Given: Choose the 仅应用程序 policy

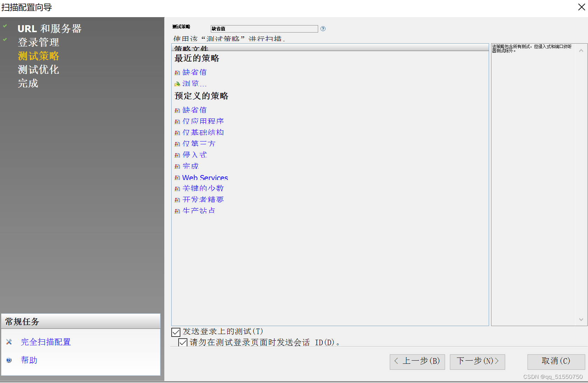Looking at the screenshot, I should pyautogui.click(x=203, y=121).
